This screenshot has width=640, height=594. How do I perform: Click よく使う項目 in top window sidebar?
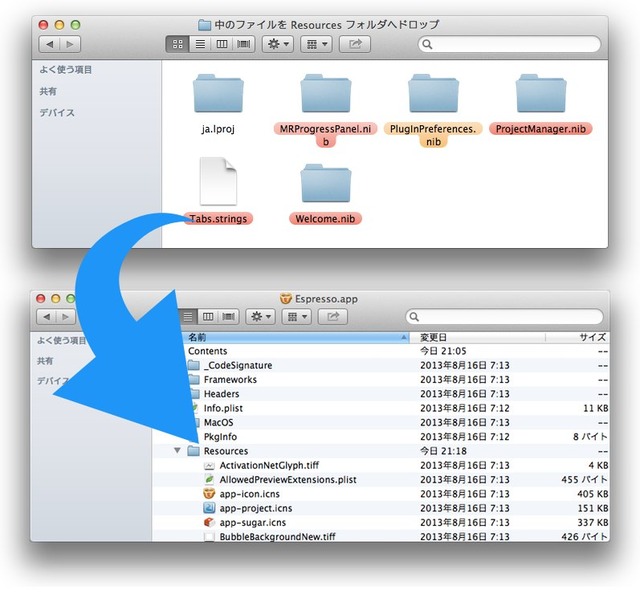[x=66, y=70]
